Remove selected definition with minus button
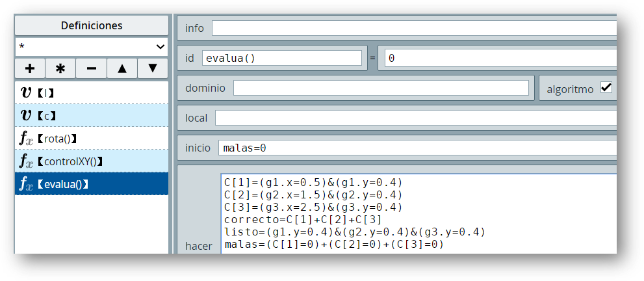The image size is (644, 281). tap(91, 68)
